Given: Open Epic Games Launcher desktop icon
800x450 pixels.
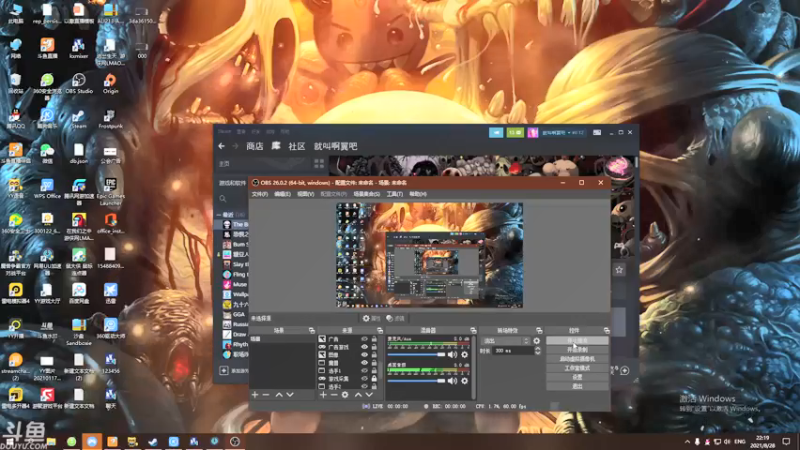Looking at the screenshot, I should (x=110, y=192).
